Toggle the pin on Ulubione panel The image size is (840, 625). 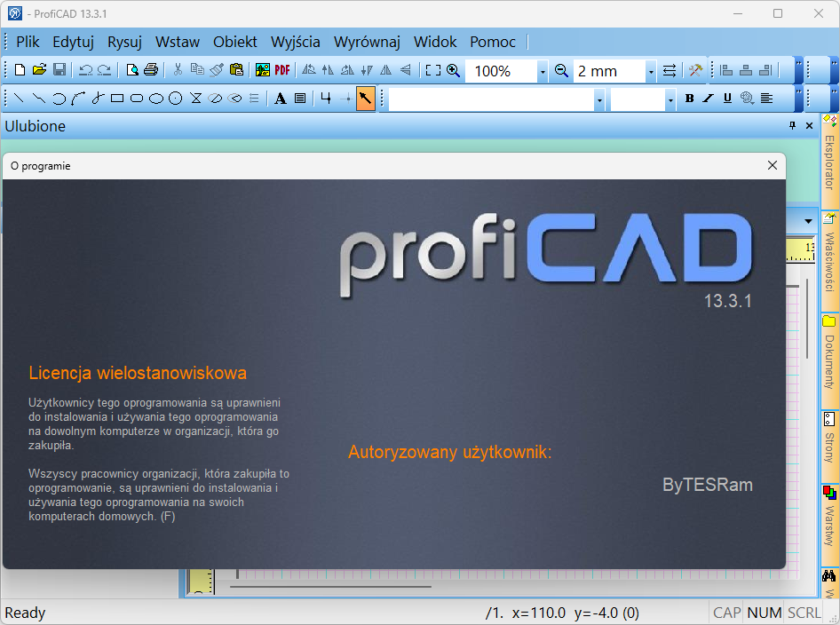(x=792, y=125)
